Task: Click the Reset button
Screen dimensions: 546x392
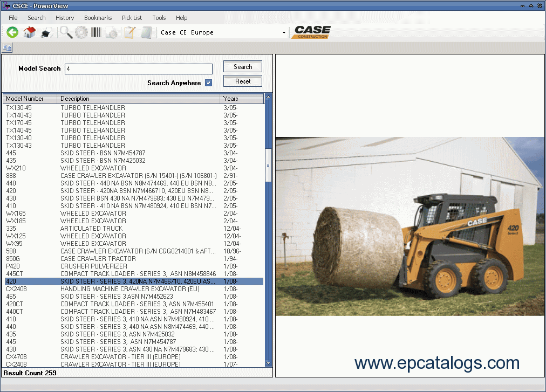Action: [x=243, y=81]
